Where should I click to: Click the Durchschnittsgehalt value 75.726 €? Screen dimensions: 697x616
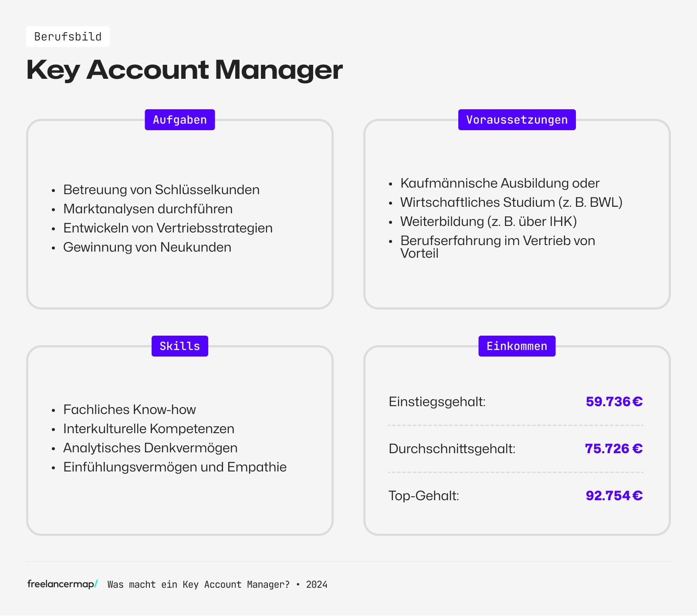[613, 448]
